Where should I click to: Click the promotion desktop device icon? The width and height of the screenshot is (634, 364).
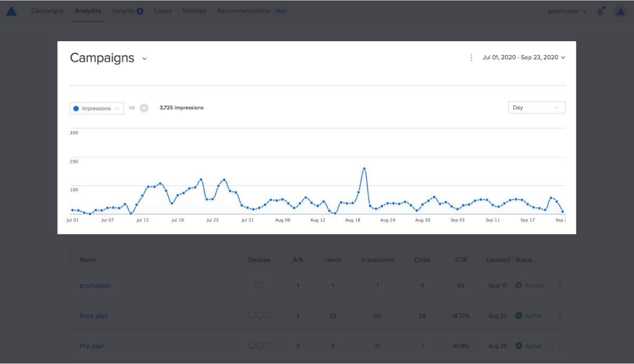tap(259, 285)
